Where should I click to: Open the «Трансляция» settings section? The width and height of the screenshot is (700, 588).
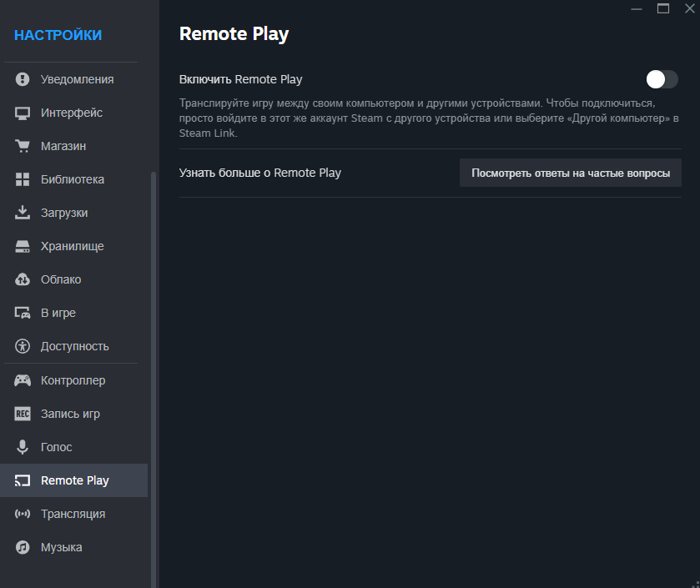73,514
